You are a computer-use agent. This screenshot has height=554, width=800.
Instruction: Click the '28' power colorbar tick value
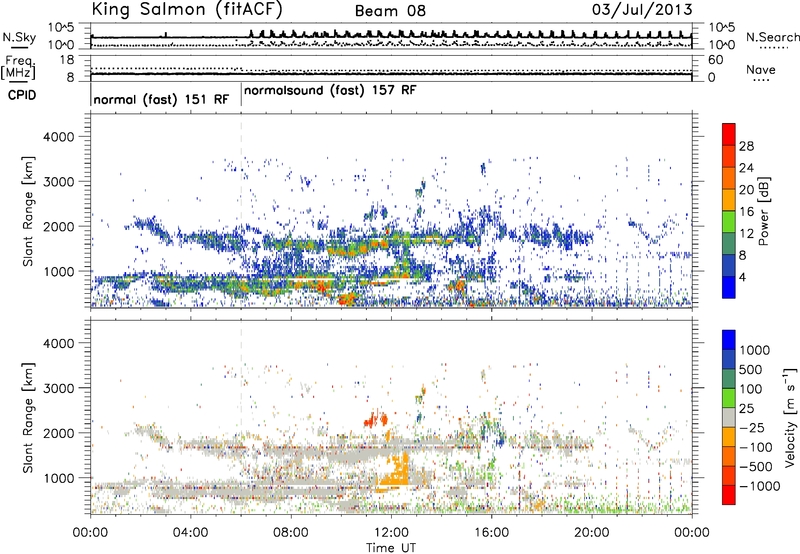[746, 146]
